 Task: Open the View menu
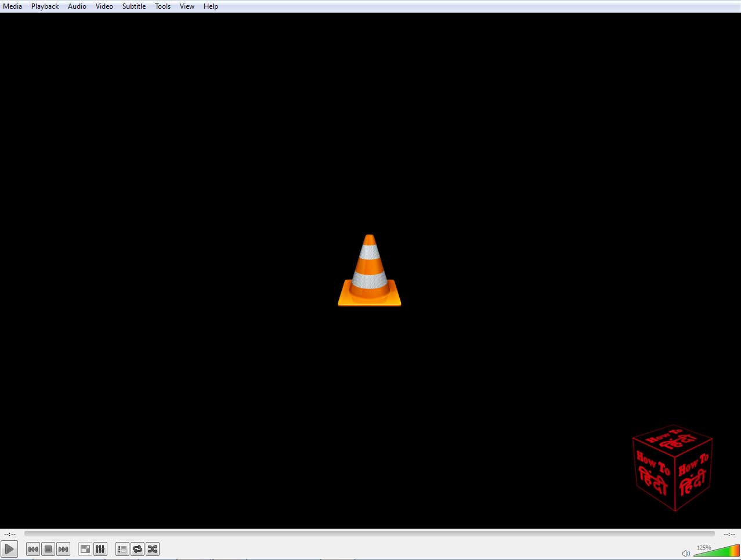tap(187, 6)
